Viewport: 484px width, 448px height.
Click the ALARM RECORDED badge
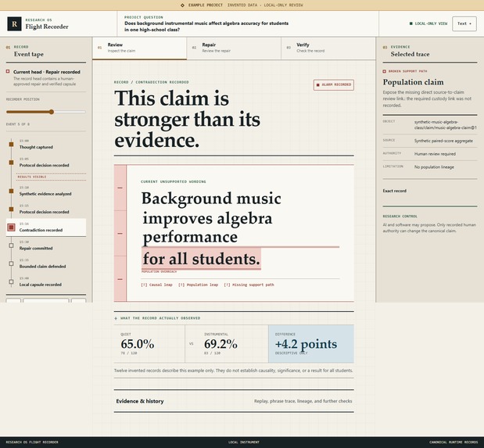click(334, 85)
